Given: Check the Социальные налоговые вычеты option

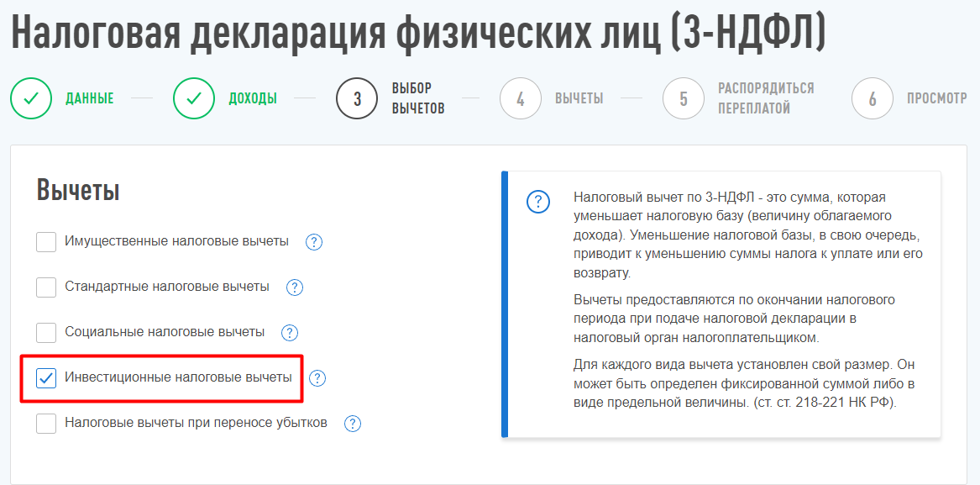Looking at the screenshot, I should click(46, 333).
